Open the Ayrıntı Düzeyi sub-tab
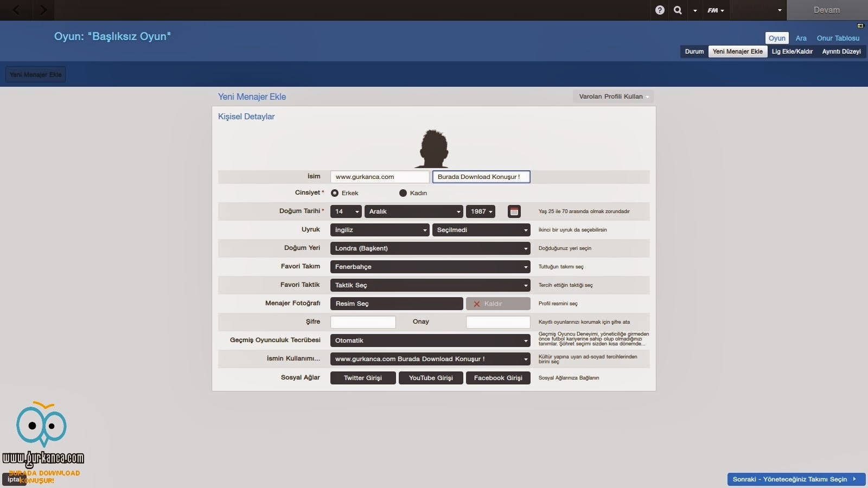The image size is (868, 488). (841, 52)
